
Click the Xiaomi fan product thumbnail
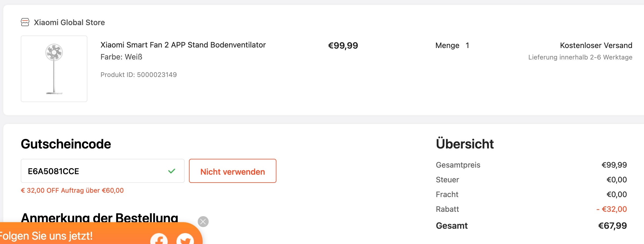tap(54, 69)
